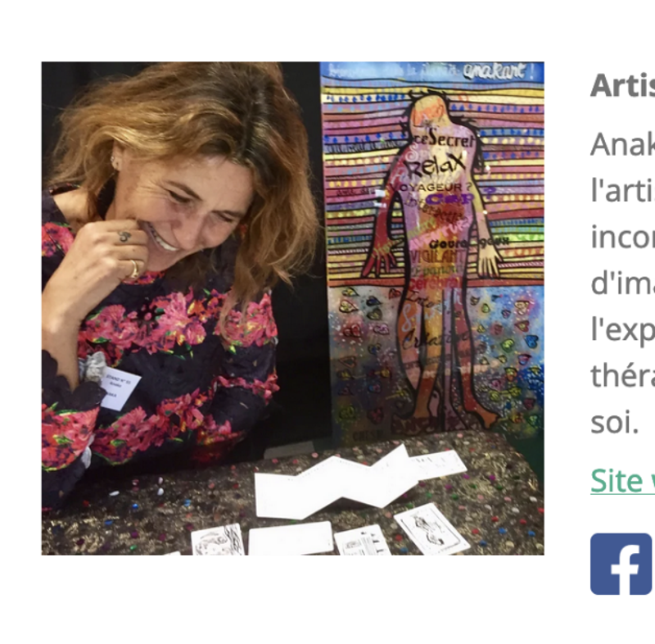The height and width of the screenshot is (644, 655).
Task: Click the gold ring on the finger
Action: 133,269
